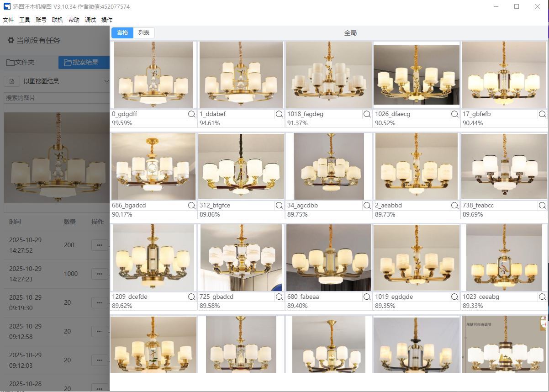Image resolution: width=549 pixels, height=392 pixels.
Task: Click the clear-file icon button left of 以图搜图结果
Action: [x=11, y=81]
